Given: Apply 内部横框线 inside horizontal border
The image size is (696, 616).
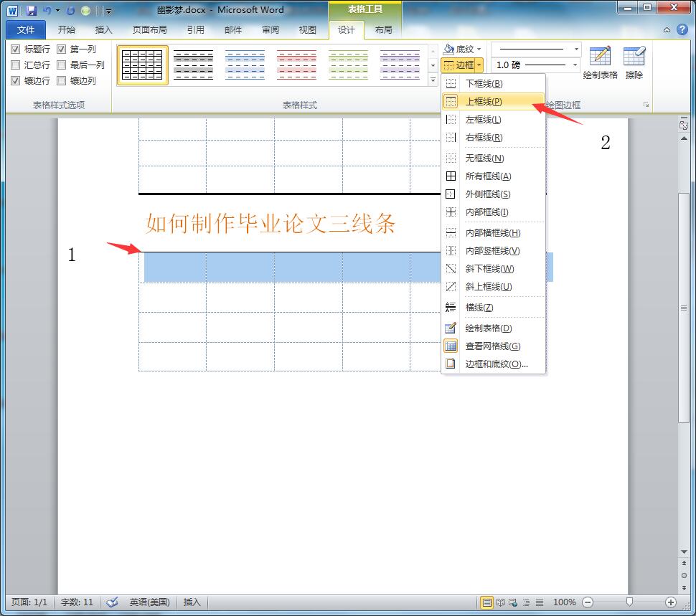Looking at the screenshot, I should [494, 233].
